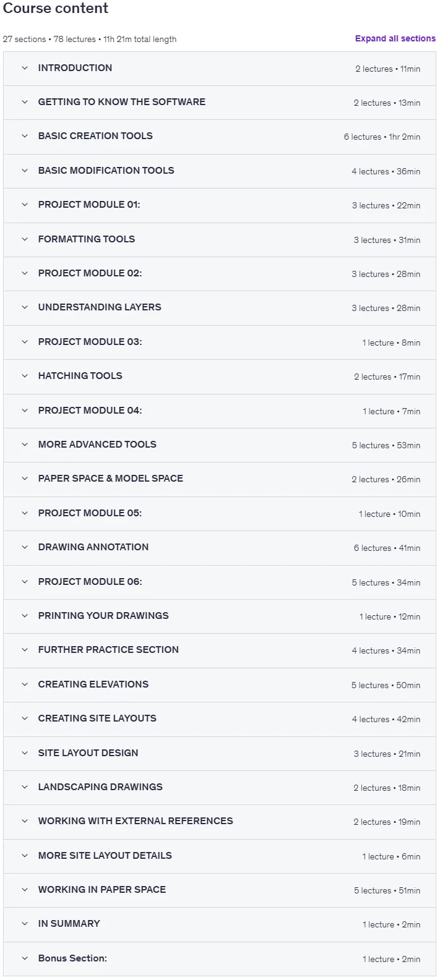The height and width of the screenshot is (980, 440).
Task: Expand the INTRODUCTION section chevron
Action: [25, 68]
